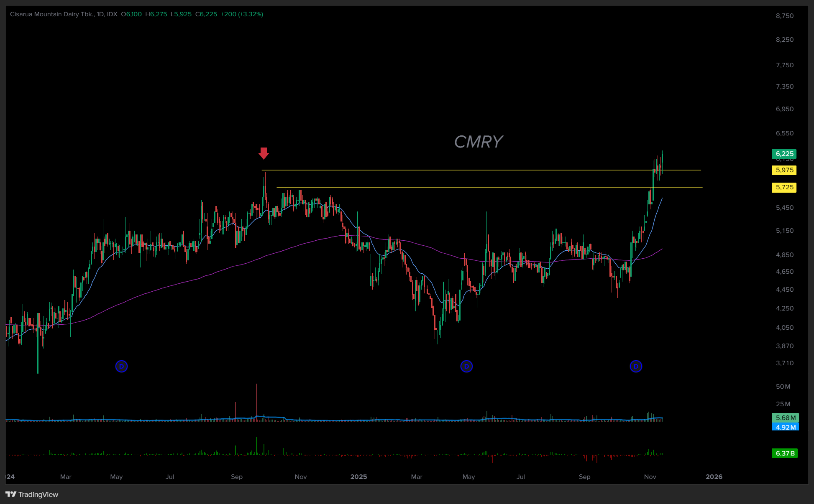Click the 2026 label on time axis
Viewport: 814px width, 504px height.
click(714, 477)
